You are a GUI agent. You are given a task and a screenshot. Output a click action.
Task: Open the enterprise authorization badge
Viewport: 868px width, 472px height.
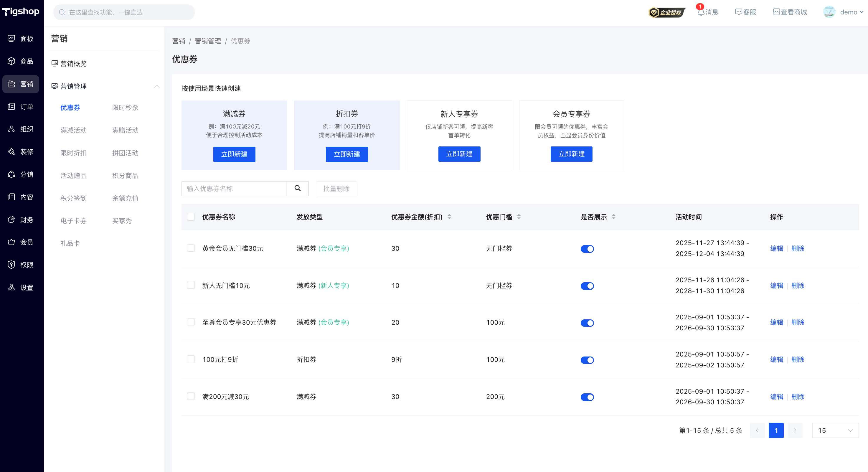click(666, 12)
